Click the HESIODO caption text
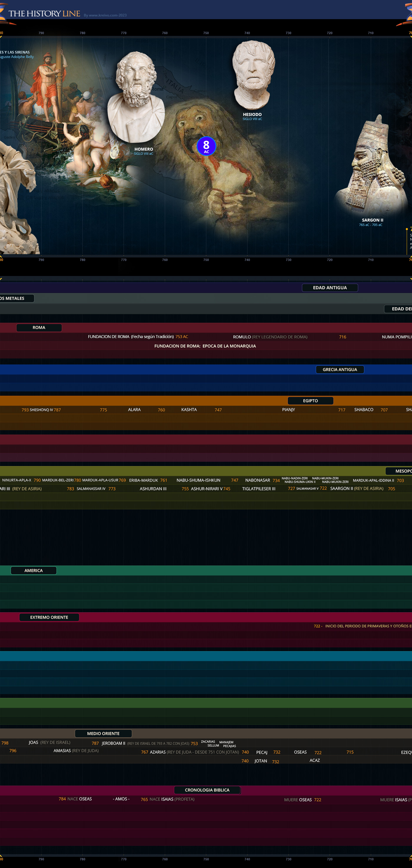The width and height of the screenshot is (412, 868). [x=252, y=114]
